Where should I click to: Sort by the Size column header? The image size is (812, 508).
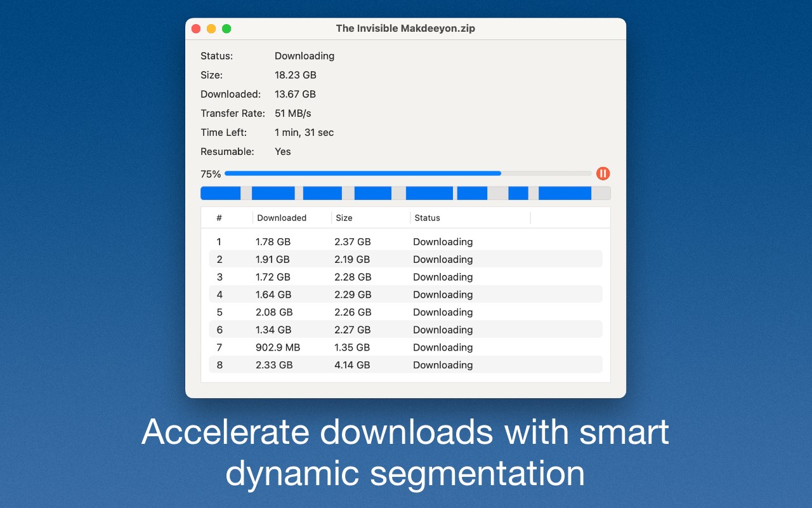pyautogui.click(x=344, y=218)
